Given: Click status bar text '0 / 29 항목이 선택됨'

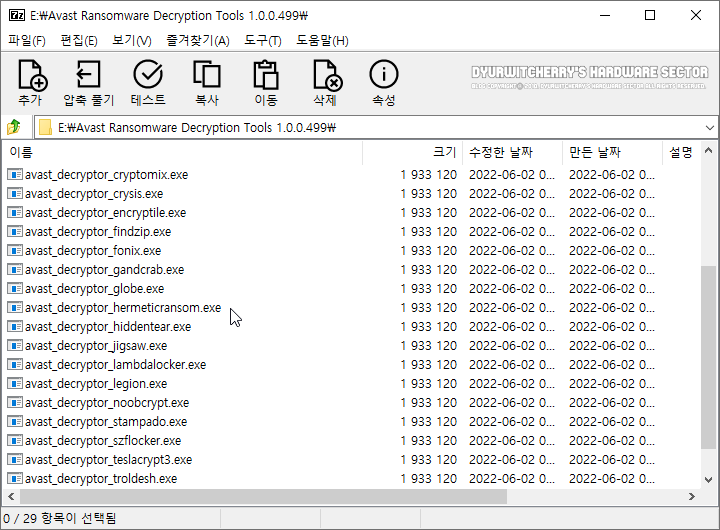Looking at the screenshot, I should pyautogui.click(x=60, y=519).
